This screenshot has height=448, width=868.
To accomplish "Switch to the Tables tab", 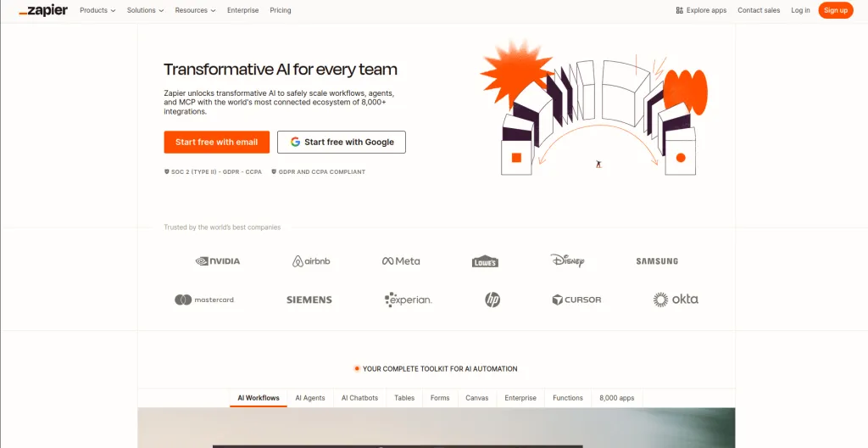I will point(404,398).
